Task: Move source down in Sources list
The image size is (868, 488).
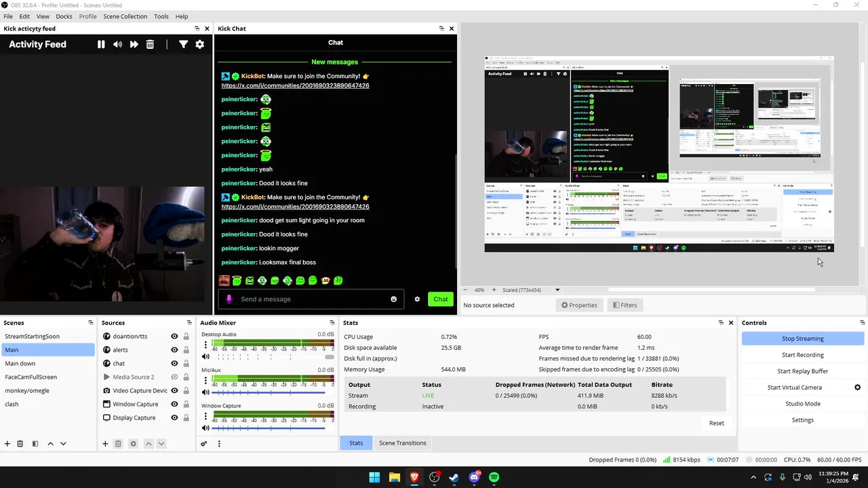Action: 161,444
